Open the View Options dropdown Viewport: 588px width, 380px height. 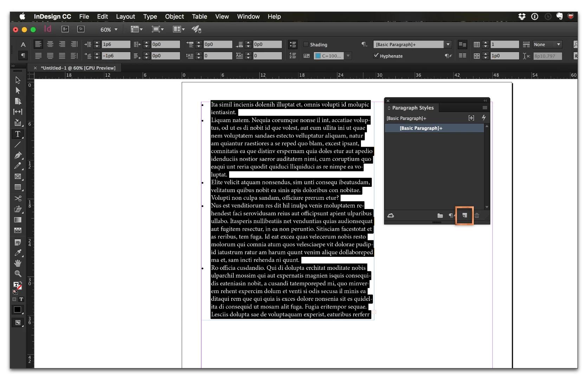tap(136, 29)
